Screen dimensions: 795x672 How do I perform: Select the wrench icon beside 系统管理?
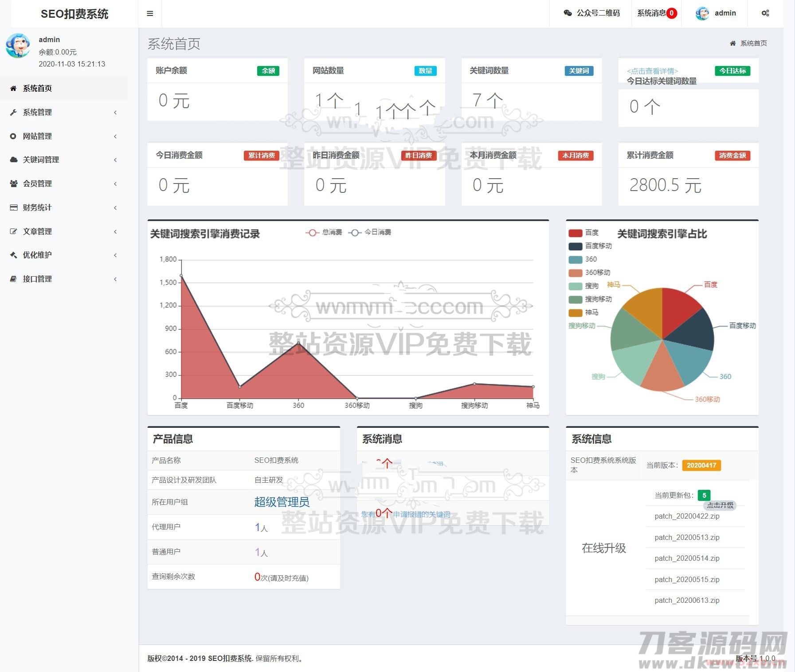click(13, 112)
